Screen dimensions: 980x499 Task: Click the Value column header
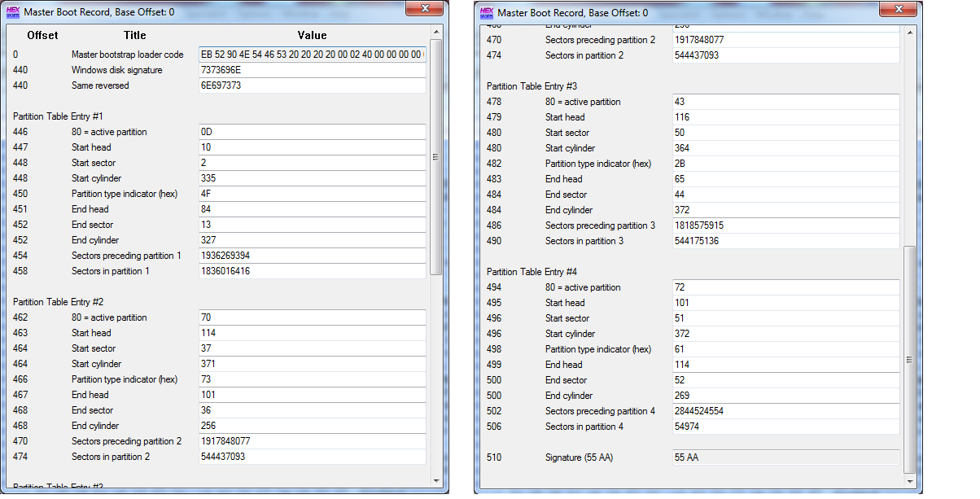[312, 35]
